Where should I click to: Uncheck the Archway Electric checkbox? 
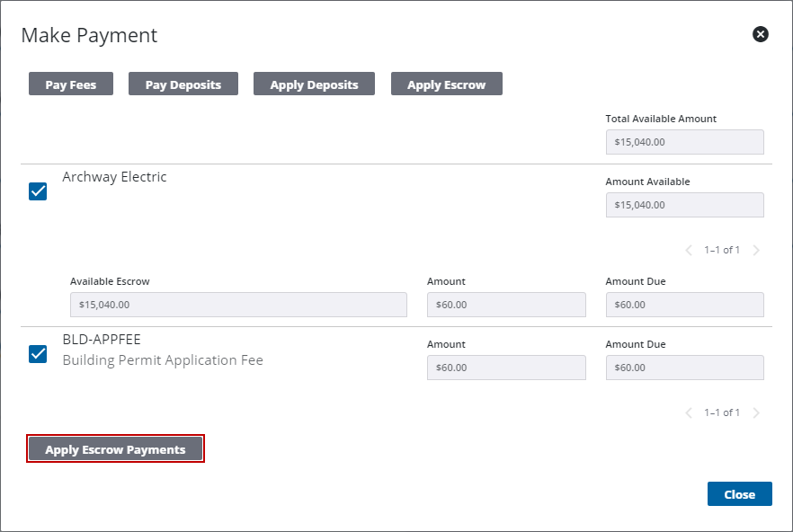[38, 191]
